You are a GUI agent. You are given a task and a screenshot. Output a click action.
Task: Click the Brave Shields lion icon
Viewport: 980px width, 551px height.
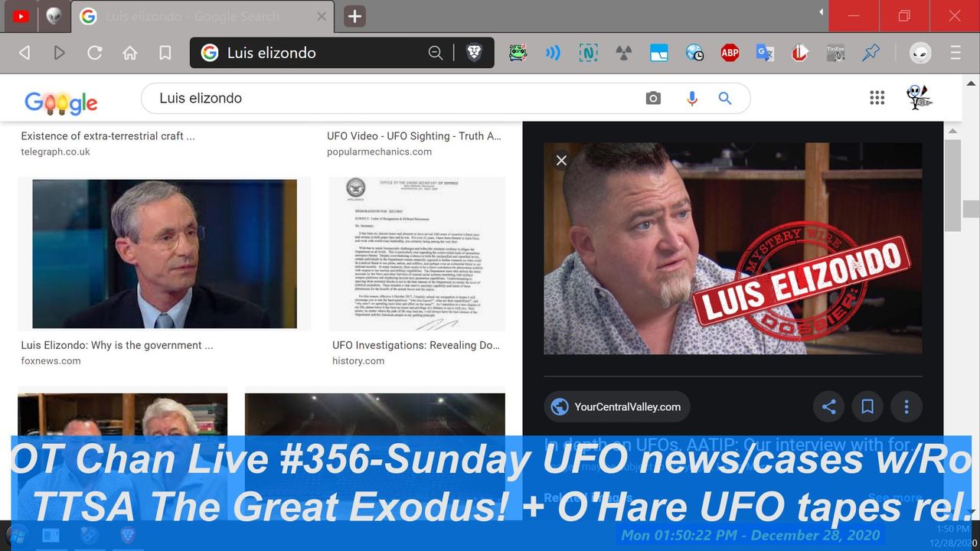(474, 53)
